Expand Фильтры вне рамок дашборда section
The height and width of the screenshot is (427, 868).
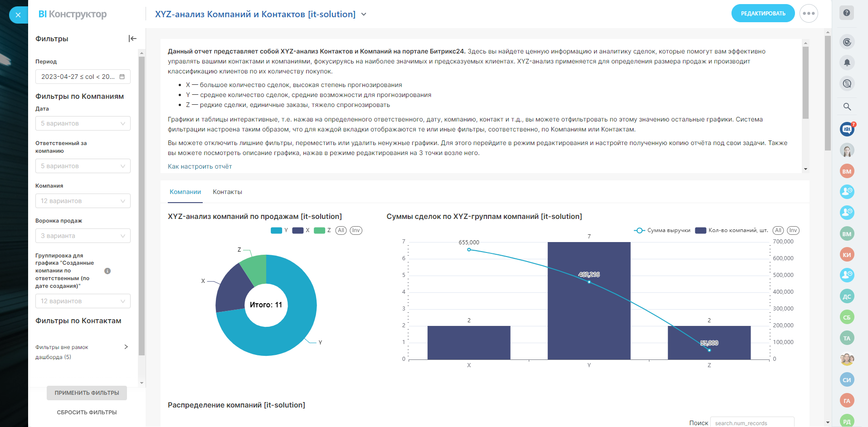point(126,347)
